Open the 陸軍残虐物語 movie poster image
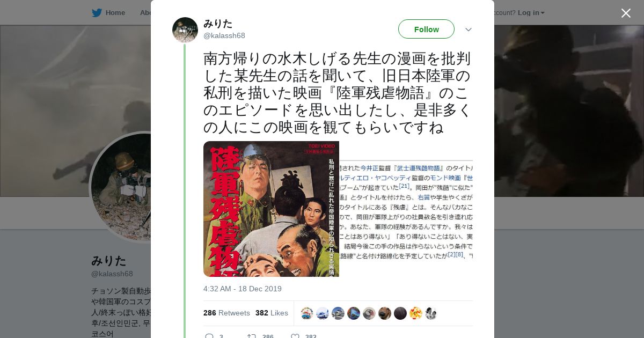644x338 pixels. point(271,209)
